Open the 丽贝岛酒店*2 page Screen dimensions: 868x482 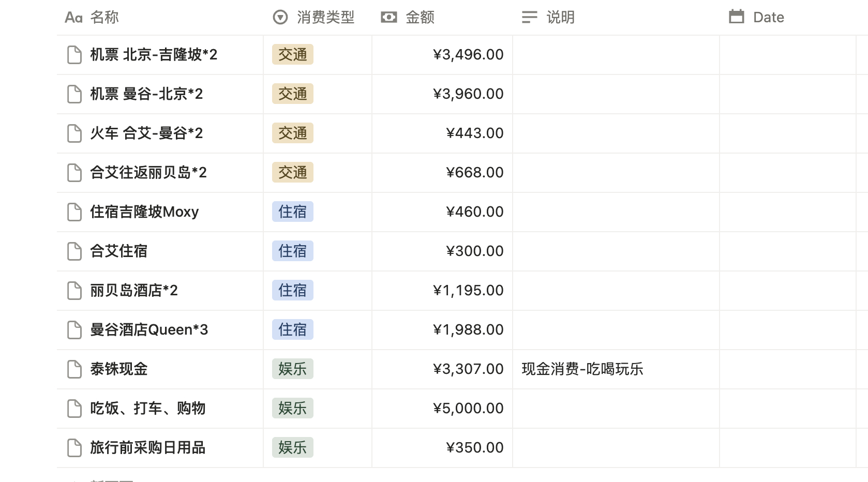click(134, 291)
